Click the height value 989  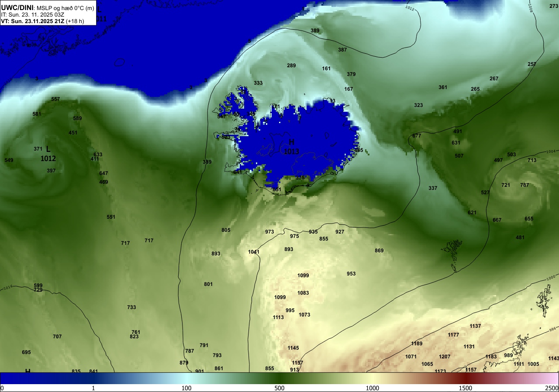[508, 355]
